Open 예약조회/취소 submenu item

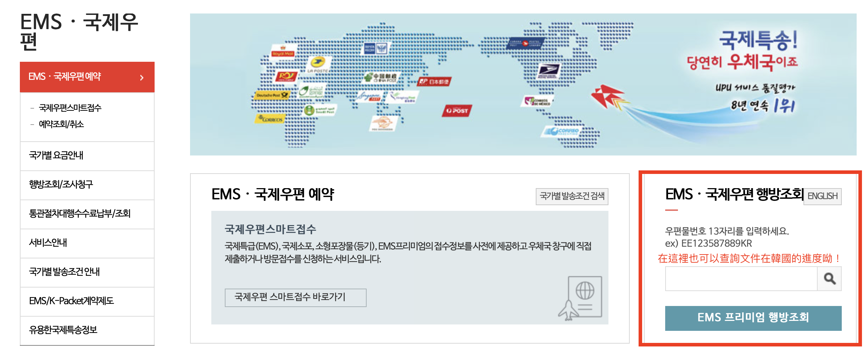61,124
